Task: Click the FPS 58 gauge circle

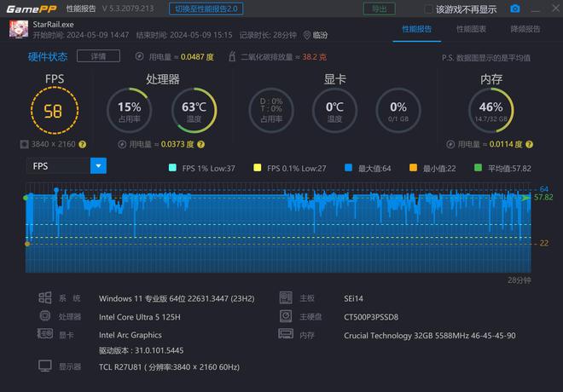Action: (55, 111)
